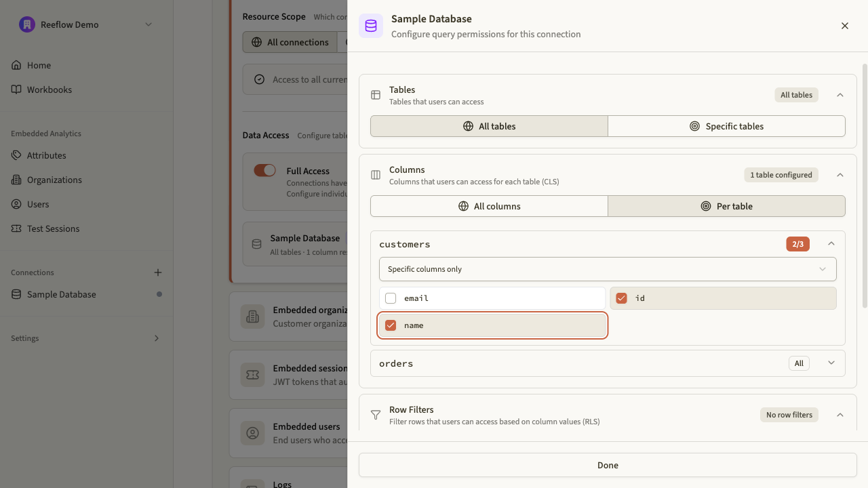The image size is (868, 488).
Task: Click the Test Sessions icon
Action: [x=16, y=228]
